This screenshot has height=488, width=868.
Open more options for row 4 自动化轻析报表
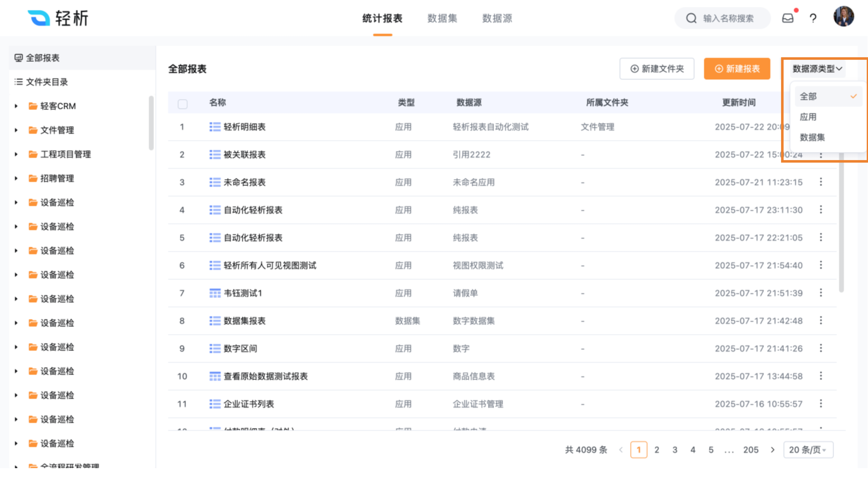821,209
